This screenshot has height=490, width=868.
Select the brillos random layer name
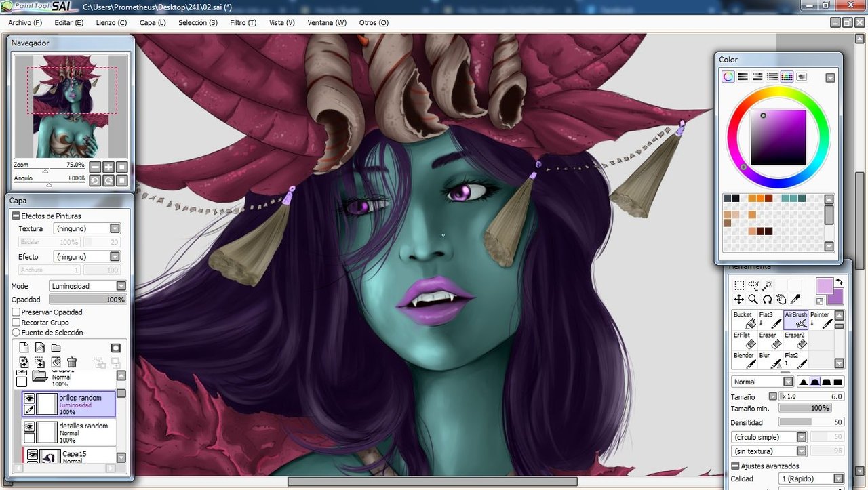click(x=81, y=398)
